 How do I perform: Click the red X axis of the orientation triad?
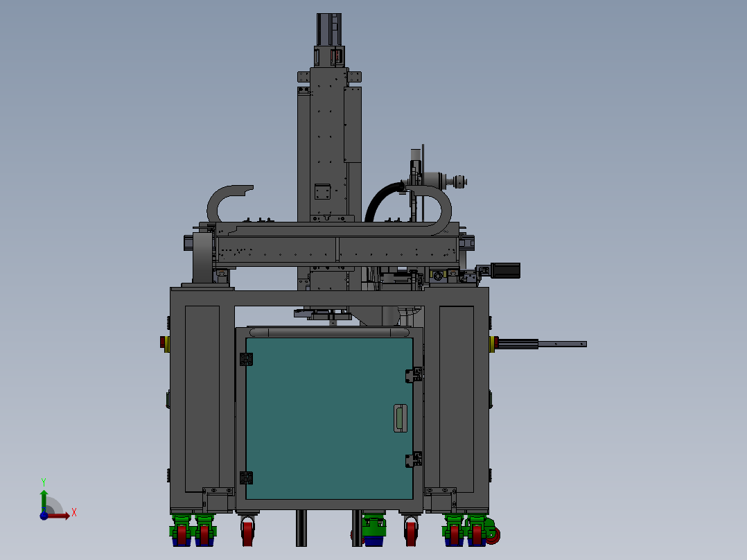coord(59,516)
